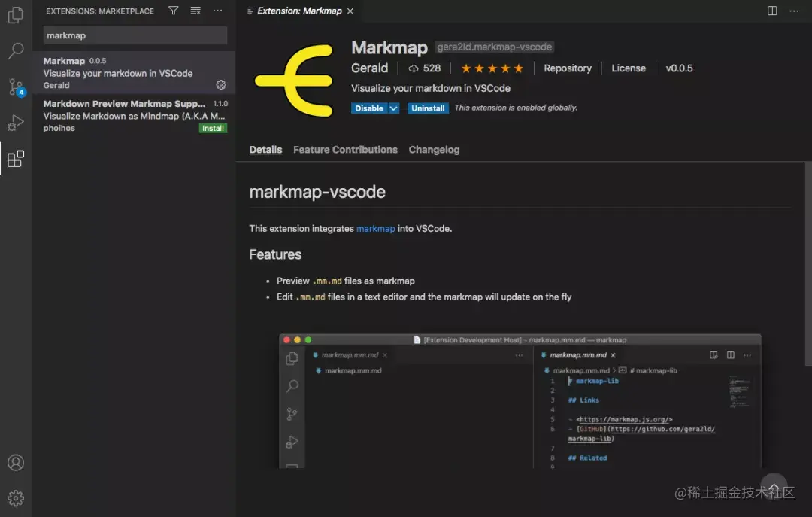Click the Extensions: Marketplace panel title
The height and width of the screenshot is (517, 812).
coord(100,11)
